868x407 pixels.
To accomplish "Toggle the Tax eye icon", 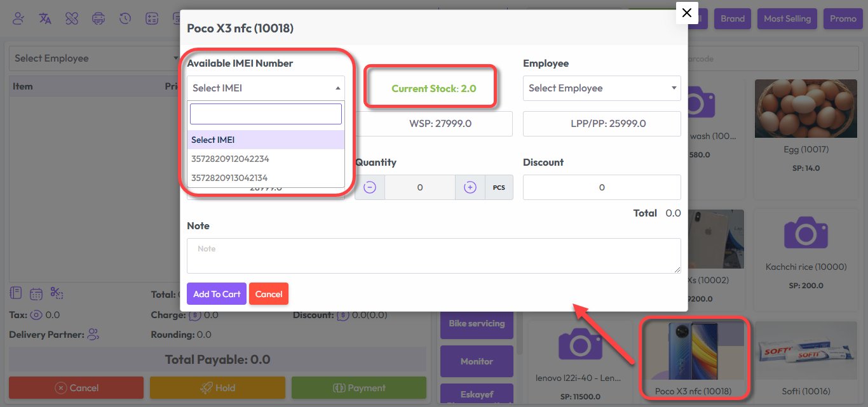I will [x=36, y=315].
